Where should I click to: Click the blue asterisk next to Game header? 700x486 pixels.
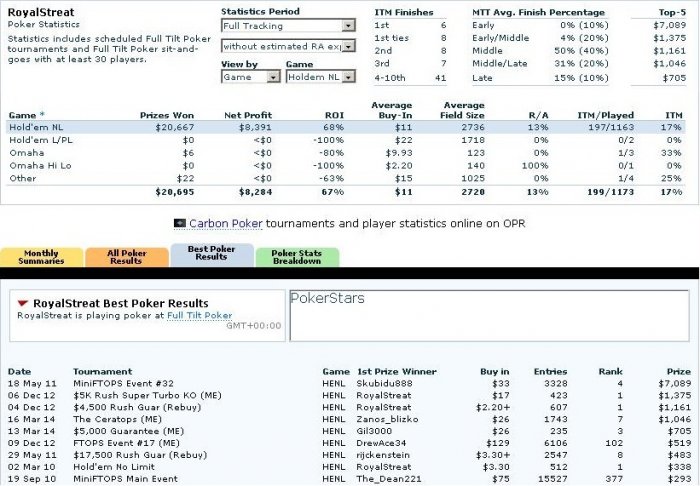pos(42,115)
